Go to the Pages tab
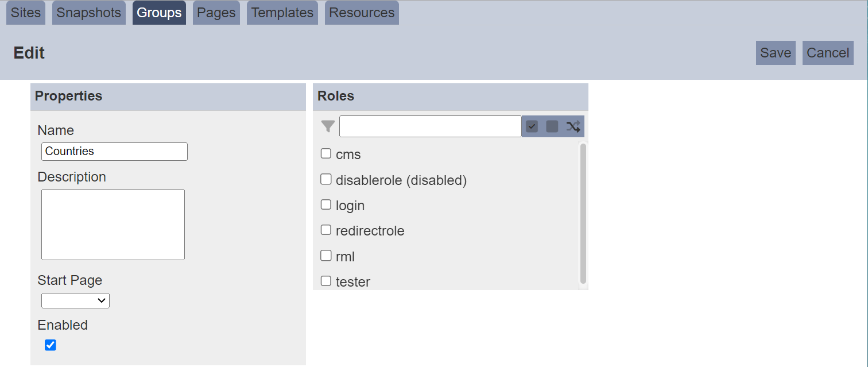Screen dimensions: 868x367 pos(216,13)
